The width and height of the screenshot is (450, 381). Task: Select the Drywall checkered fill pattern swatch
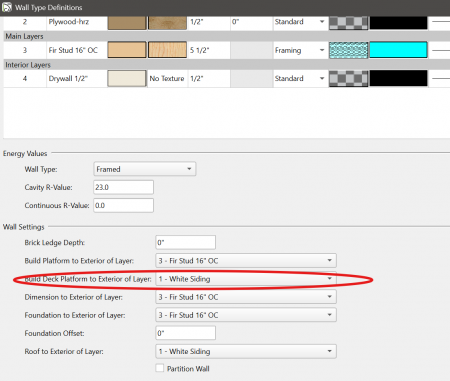(349, 78)
